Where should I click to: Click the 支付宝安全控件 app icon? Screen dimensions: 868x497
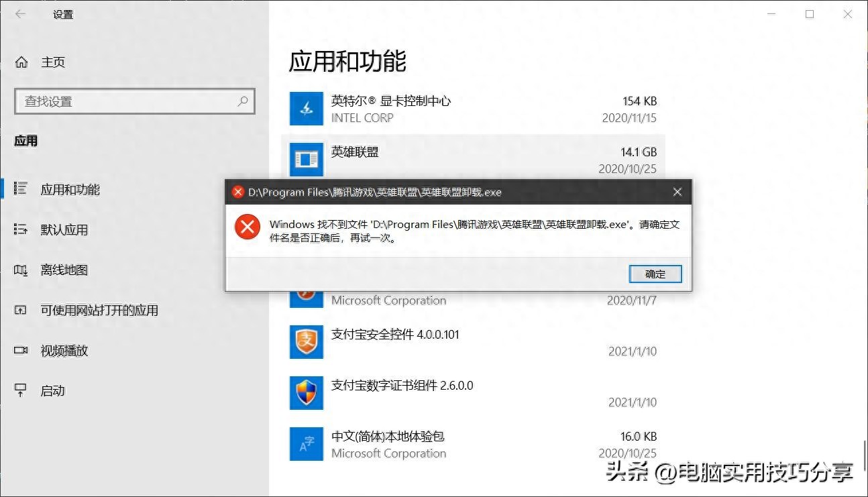307,342
